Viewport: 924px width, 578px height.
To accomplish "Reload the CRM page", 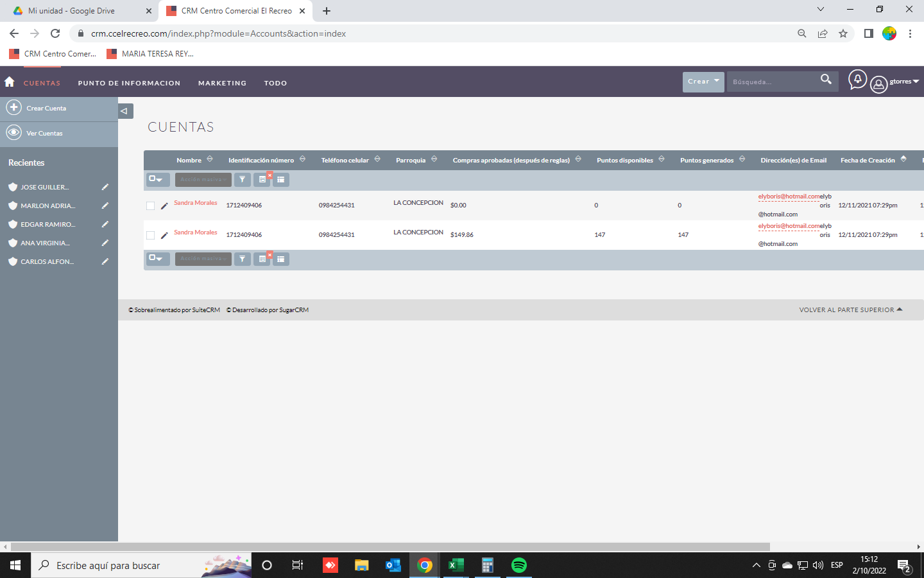I will [55, 33].
